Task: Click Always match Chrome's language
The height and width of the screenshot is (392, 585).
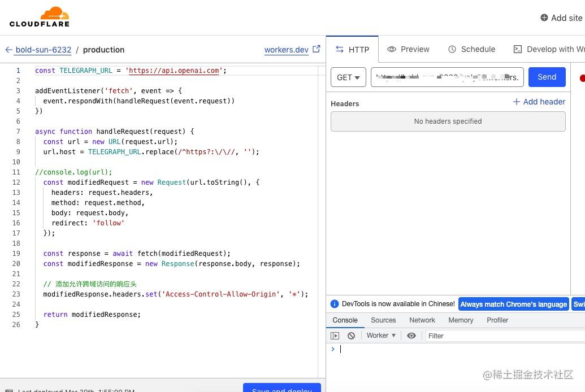Action: pyautogui.click(x=513, y=304)
